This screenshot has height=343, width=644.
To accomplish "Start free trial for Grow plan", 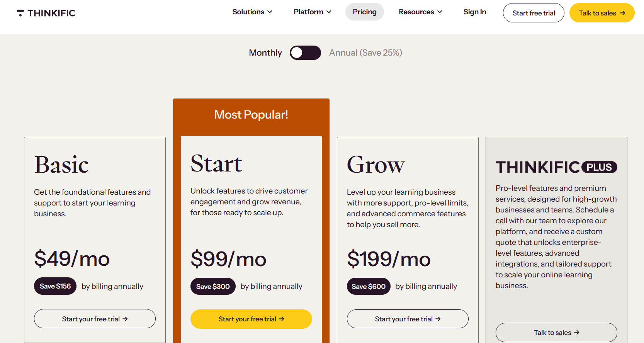I will pos(408,319).
